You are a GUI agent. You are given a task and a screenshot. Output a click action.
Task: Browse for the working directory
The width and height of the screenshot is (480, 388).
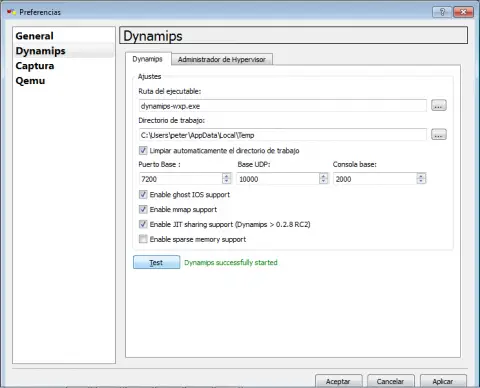(x=438, y=135)
